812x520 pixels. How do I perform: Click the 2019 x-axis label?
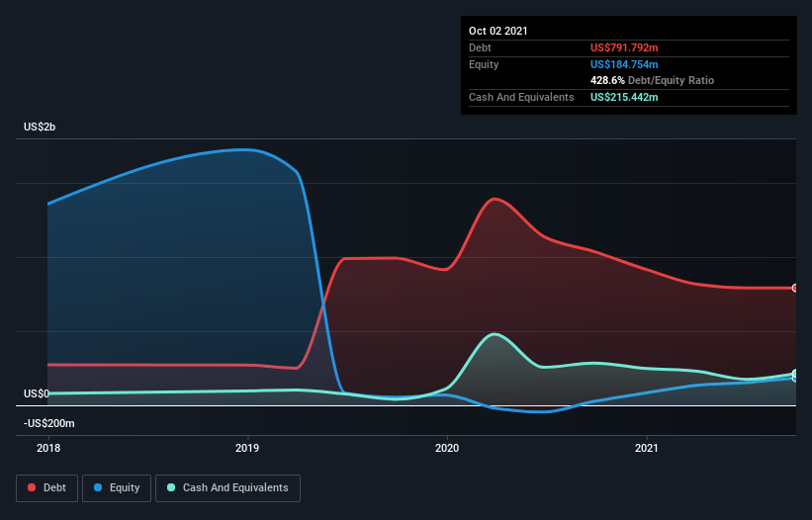click(247, 448)
